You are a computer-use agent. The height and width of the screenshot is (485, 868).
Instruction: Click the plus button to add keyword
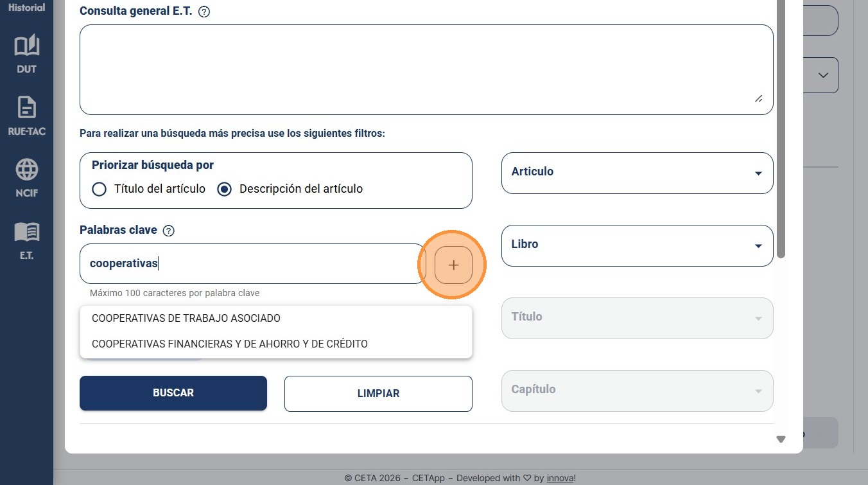(453, 265)
